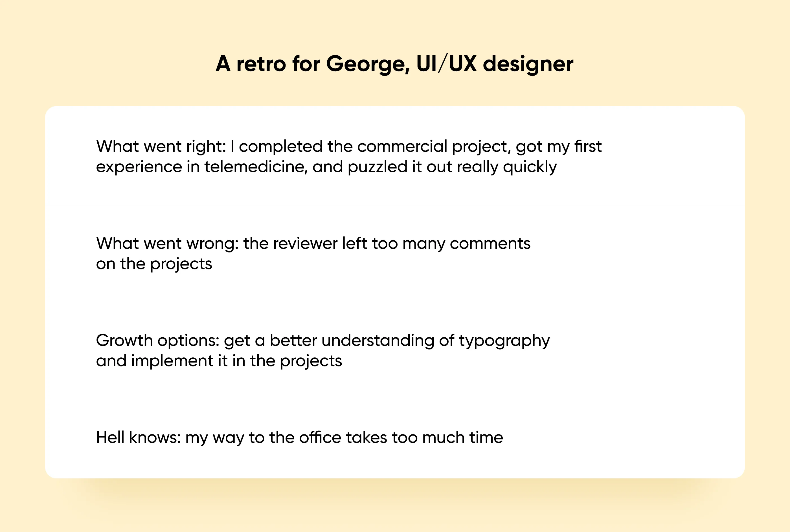Click the divider below 'What went right'
Screen dimensions: 790x532
(x=395, y=206)
